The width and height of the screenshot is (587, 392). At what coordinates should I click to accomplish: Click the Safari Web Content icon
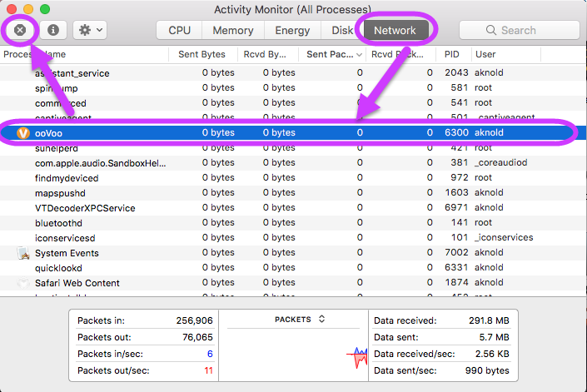[x=23, y=283]
